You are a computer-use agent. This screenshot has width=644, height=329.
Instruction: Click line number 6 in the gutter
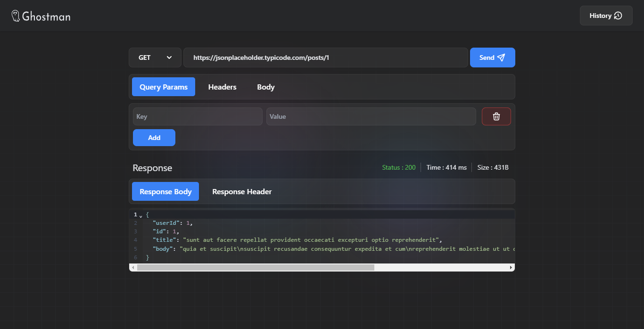pos(136,257)
